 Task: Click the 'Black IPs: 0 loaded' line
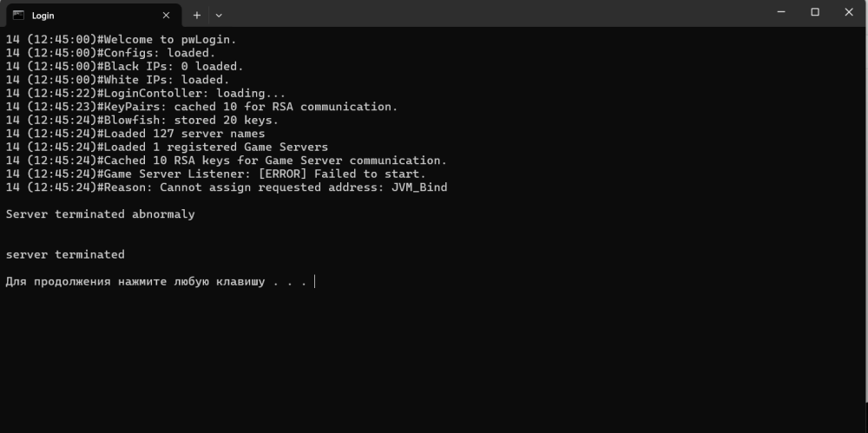click(x=124, y=66)
